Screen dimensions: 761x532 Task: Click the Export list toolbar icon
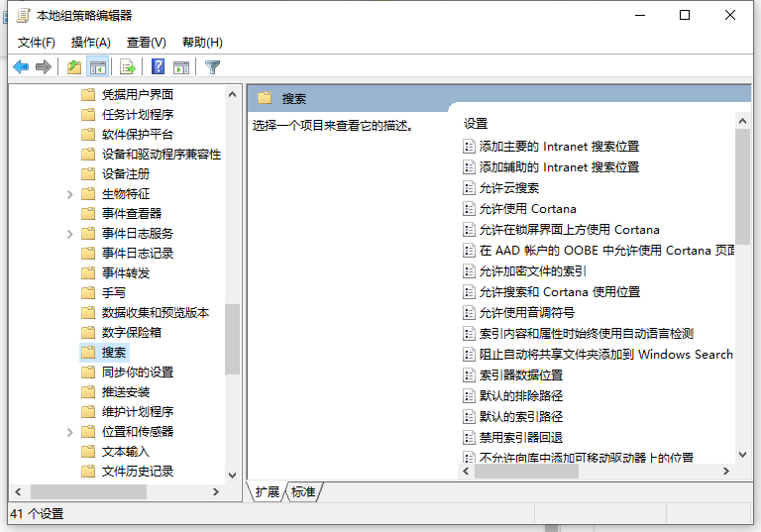tap(127, 67)
